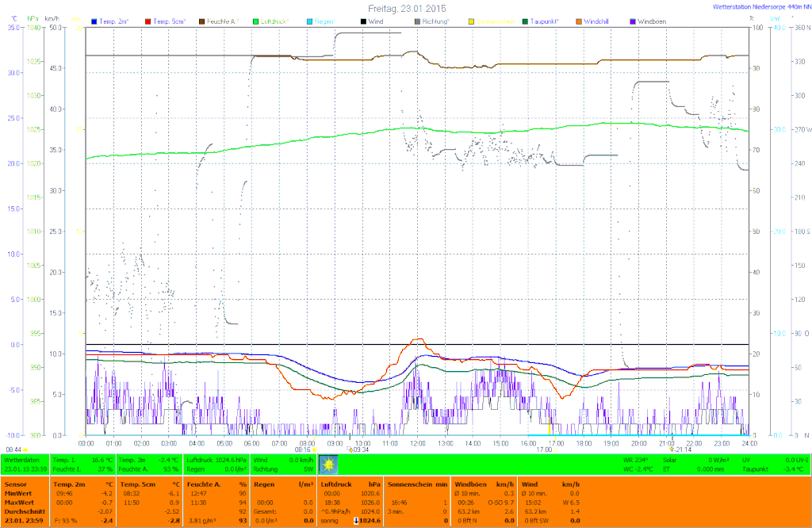Click the Freitag, 23.01.2015 date heading
The height and width of the screenshot is (528, 812).
[405, 8]
